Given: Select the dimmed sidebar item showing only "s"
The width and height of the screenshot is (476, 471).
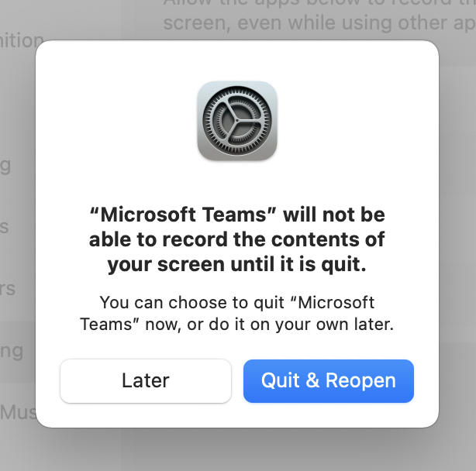Looking at the screenshot, I should pos(4,227).
